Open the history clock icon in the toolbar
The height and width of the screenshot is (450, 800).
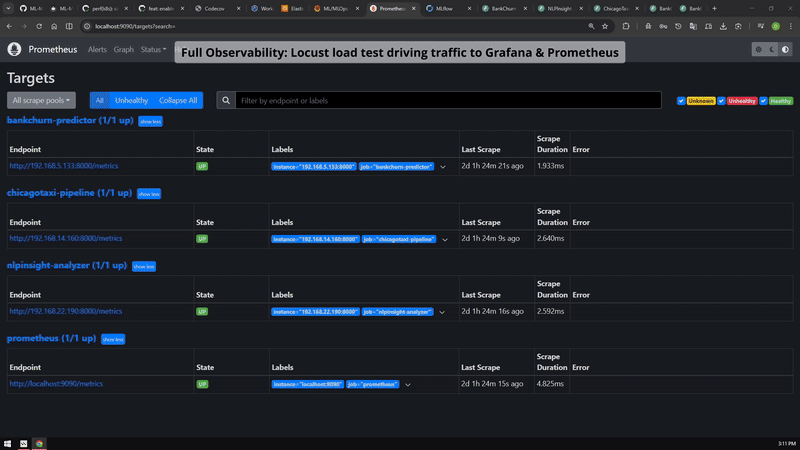pos(678,26)
